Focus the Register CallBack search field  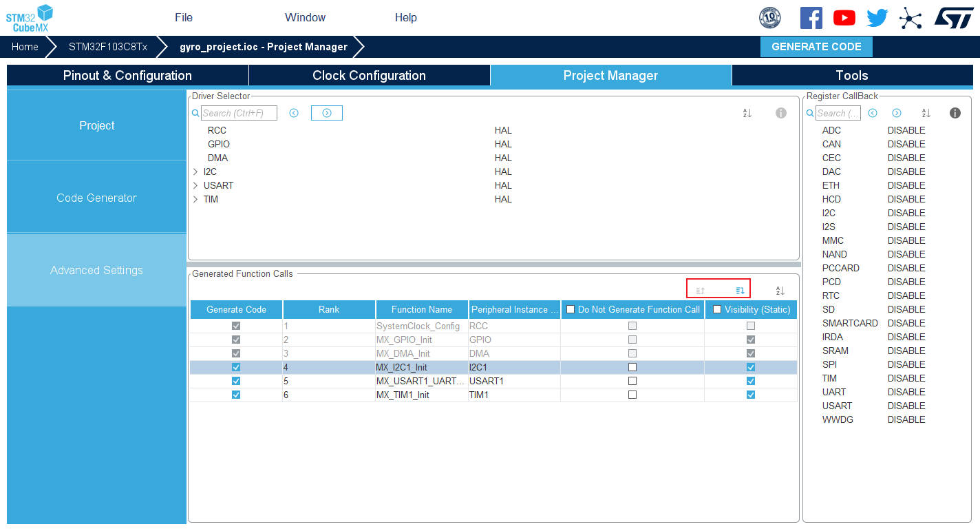[838, 113]
